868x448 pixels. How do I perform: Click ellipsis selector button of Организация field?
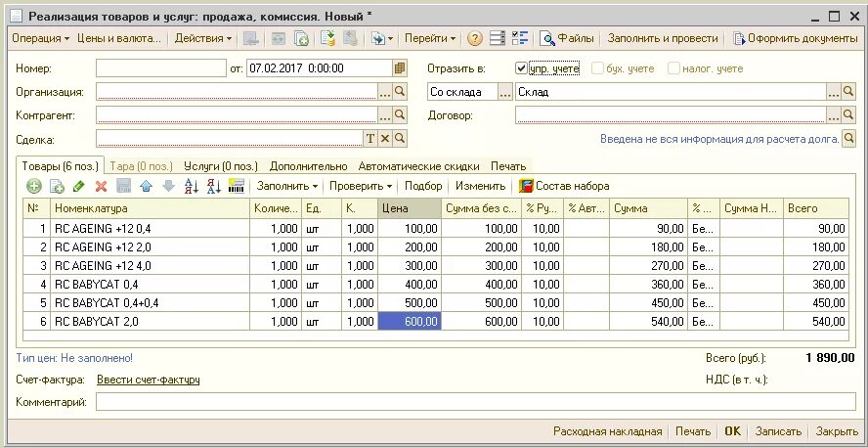(385, 92)
